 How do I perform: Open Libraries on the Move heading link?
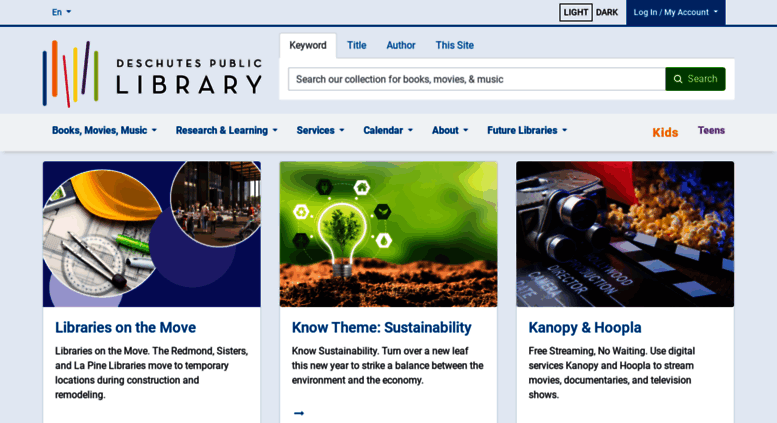click(x=125, y=327)
